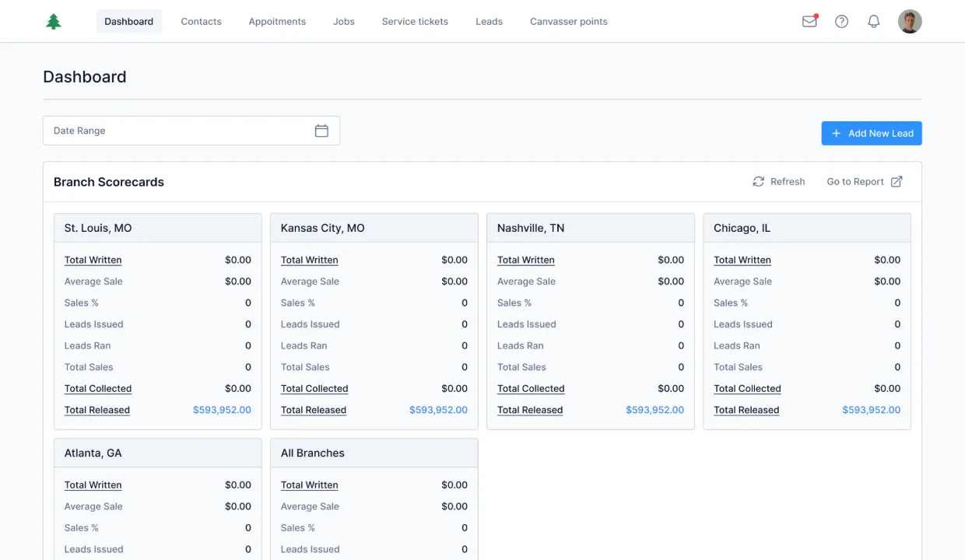Click Average Sale in St. Louis card
Screen dimensions: 965x560
[93, 282]
